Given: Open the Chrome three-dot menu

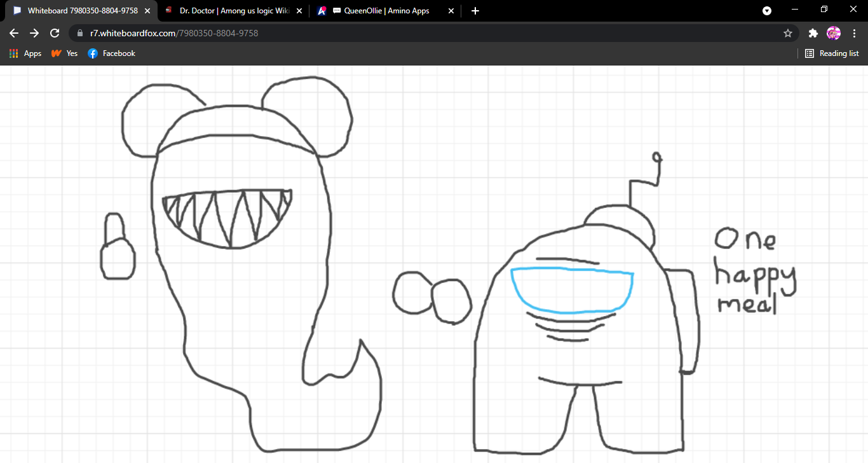Looking at the screenshot, I should point(853,33).
